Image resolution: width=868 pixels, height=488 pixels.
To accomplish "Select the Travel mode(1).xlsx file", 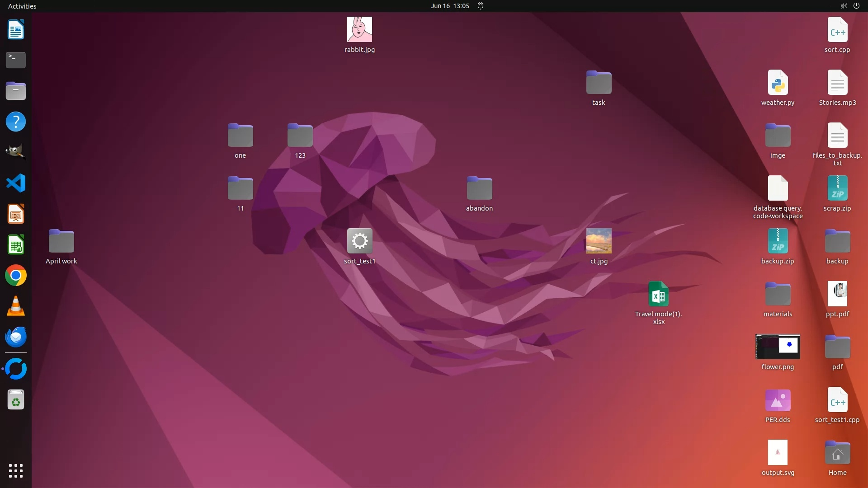I will coord(658,294).
